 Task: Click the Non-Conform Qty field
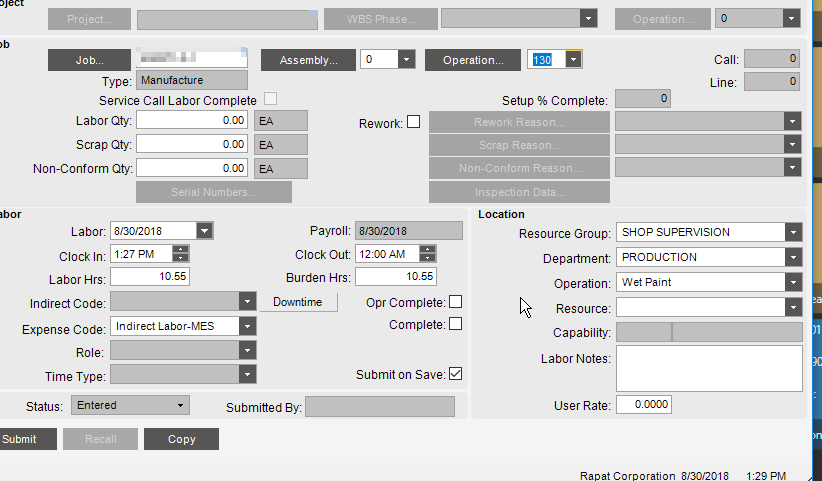(x=192, y=169)
